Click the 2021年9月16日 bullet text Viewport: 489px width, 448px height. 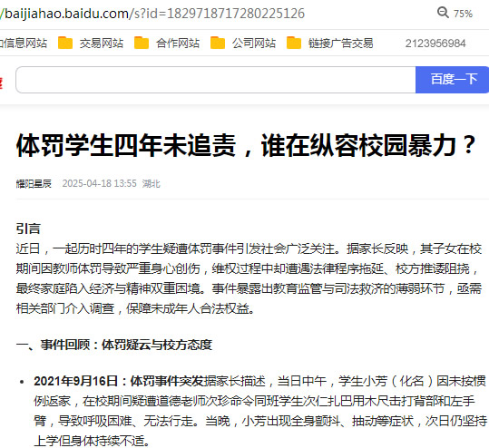75,381
